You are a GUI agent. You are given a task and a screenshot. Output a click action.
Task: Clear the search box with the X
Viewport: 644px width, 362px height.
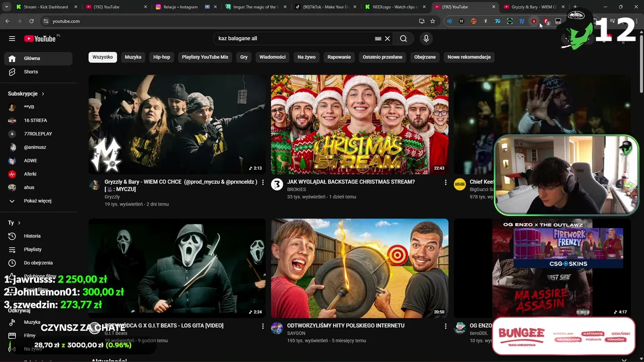click(x=387, y=39)
